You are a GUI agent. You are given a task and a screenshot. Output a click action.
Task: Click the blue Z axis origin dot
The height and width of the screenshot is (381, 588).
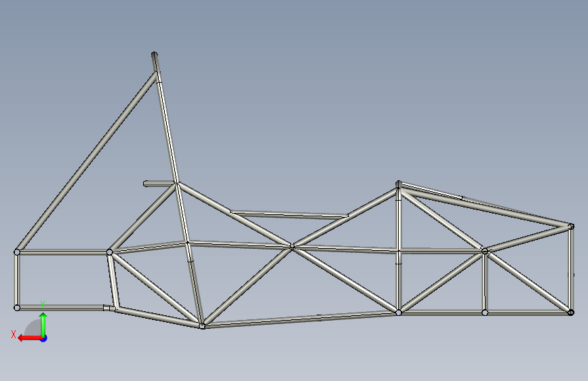pyautogui.click(x=44, y=338)
